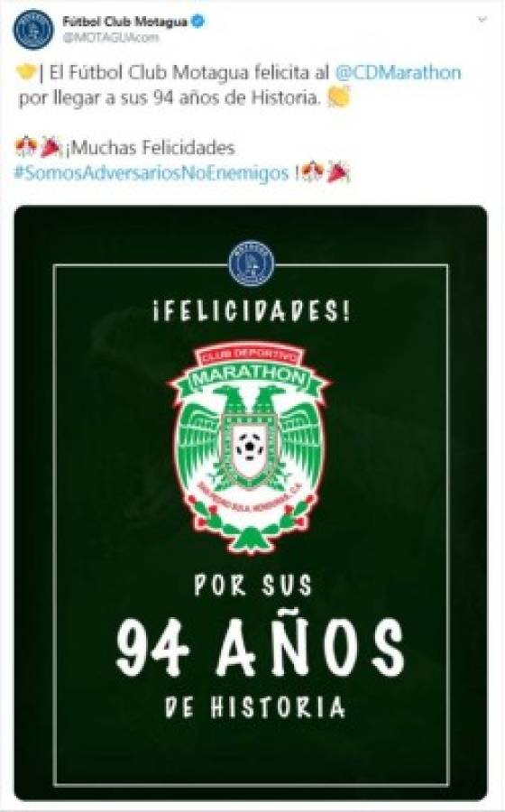Click the clapping hands emoji

tap(339, 97)
